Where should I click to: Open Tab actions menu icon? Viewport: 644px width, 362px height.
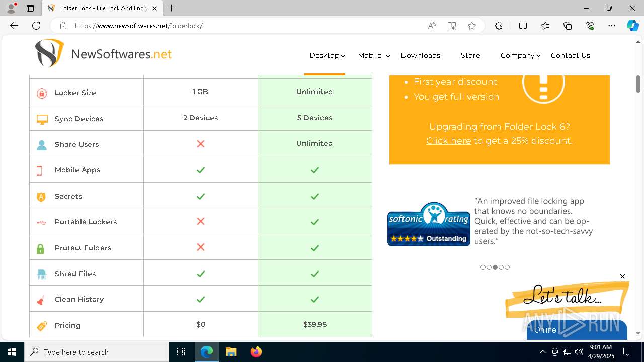[30, 8]
